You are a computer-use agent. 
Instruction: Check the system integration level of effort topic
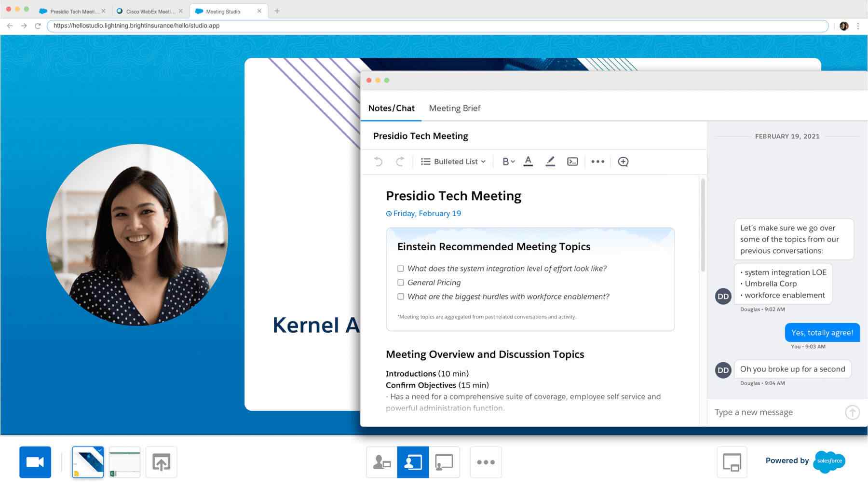401,269
